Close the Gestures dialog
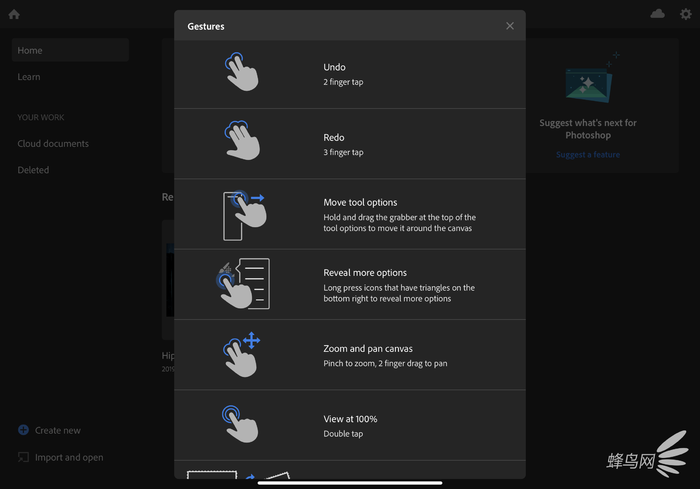Viewport: 700px width, 489px height. [510, 26]
